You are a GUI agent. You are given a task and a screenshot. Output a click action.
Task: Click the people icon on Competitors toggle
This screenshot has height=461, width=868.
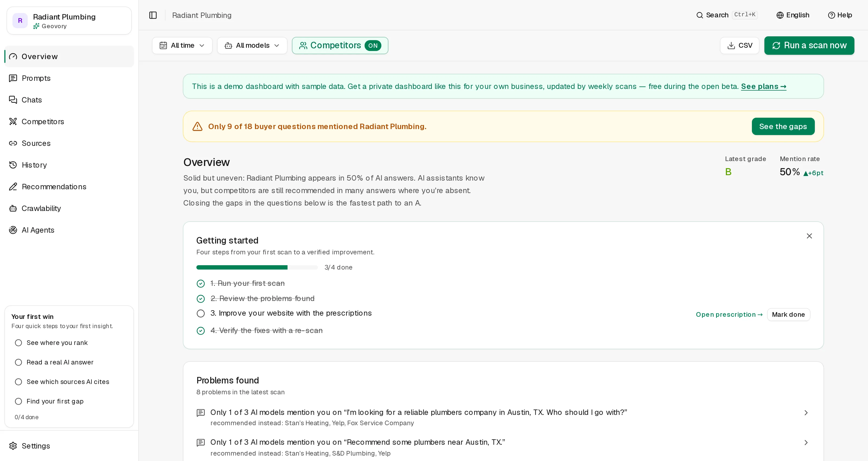click(303, 46)
